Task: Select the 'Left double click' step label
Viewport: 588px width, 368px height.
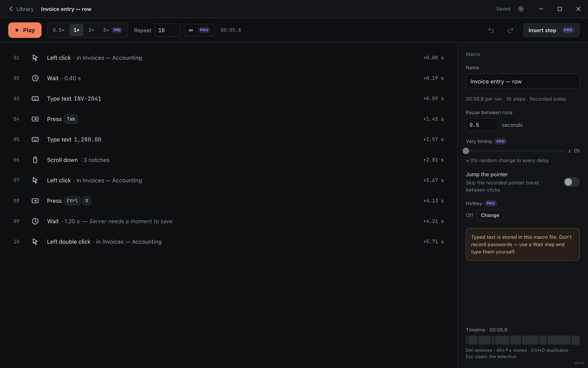Action: click(69, 242)
